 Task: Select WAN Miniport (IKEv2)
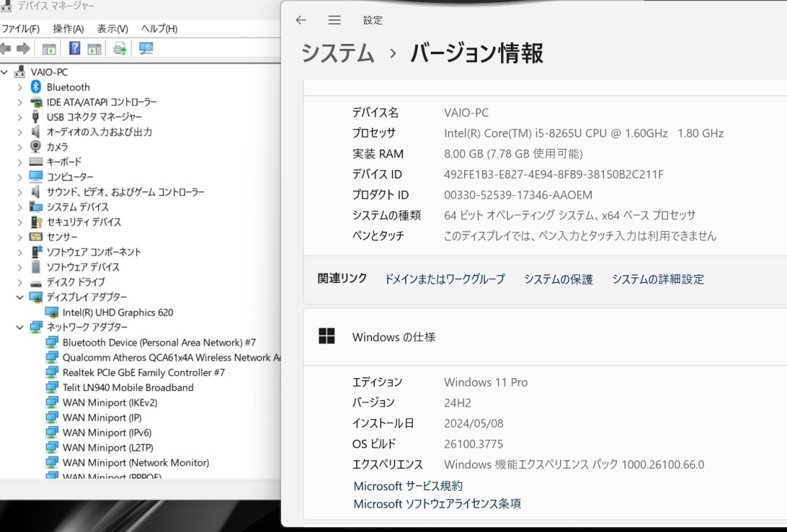coord(110,403)
